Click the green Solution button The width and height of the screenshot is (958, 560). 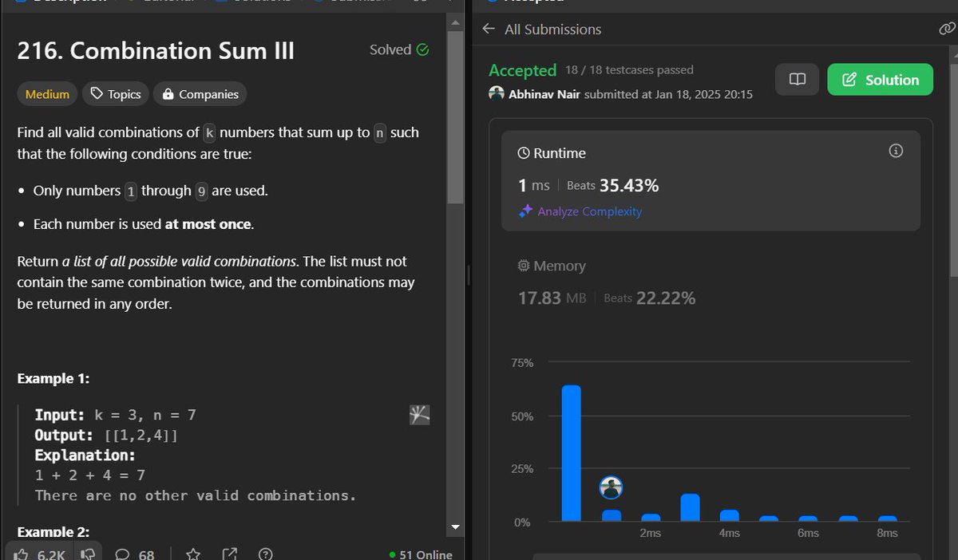880,80
